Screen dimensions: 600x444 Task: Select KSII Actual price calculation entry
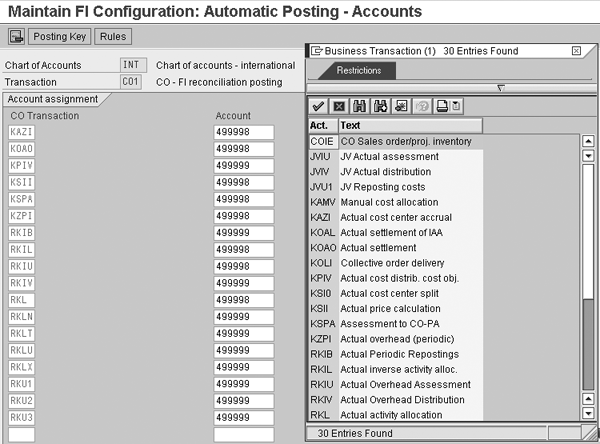396,309
